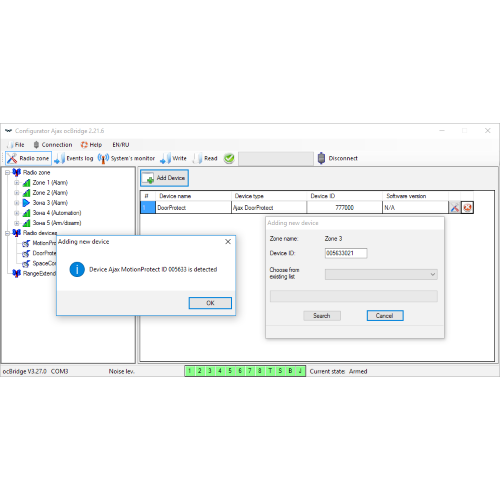Open the Choose from existing list dropdown
500x500 pixels.
click(381, 274)
